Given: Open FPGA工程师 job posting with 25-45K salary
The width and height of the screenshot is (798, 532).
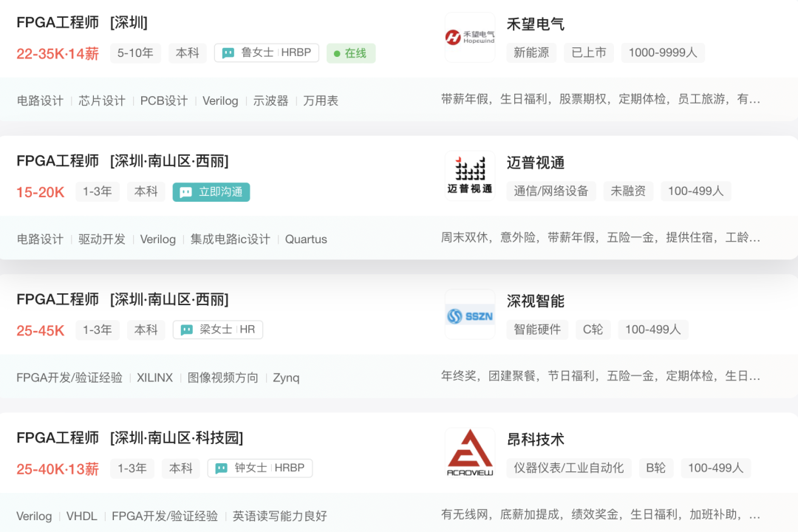Looking at the screenshot, I should click(x=123, y=299).
